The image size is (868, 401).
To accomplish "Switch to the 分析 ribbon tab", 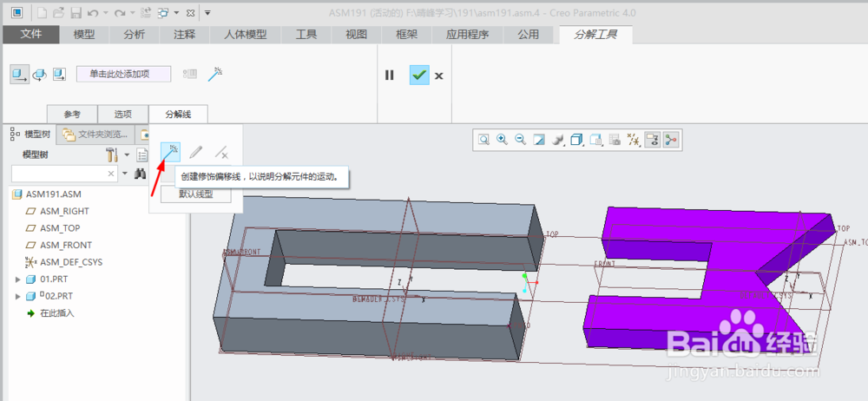I will (x=134, y=35).
